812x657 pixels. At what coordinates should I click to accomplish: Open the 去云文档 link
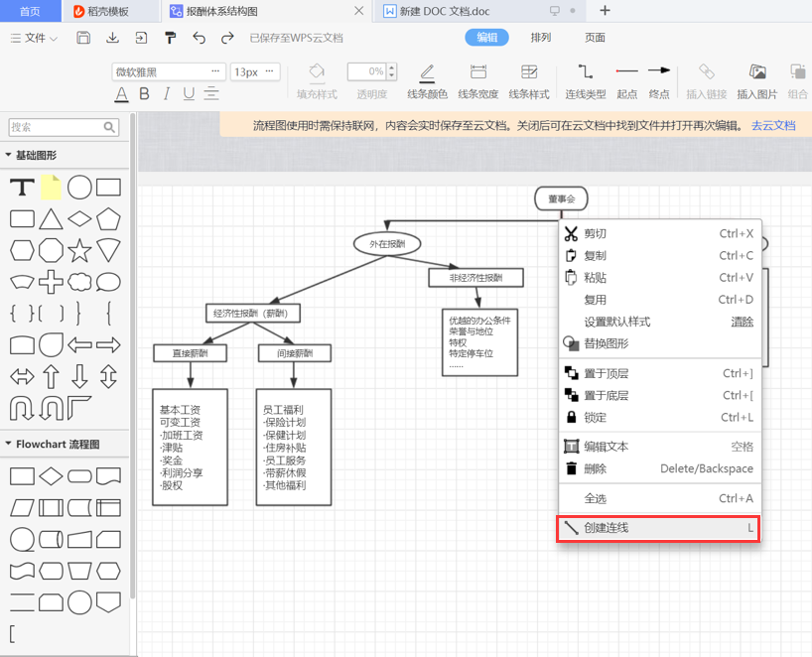click(772, 125)
